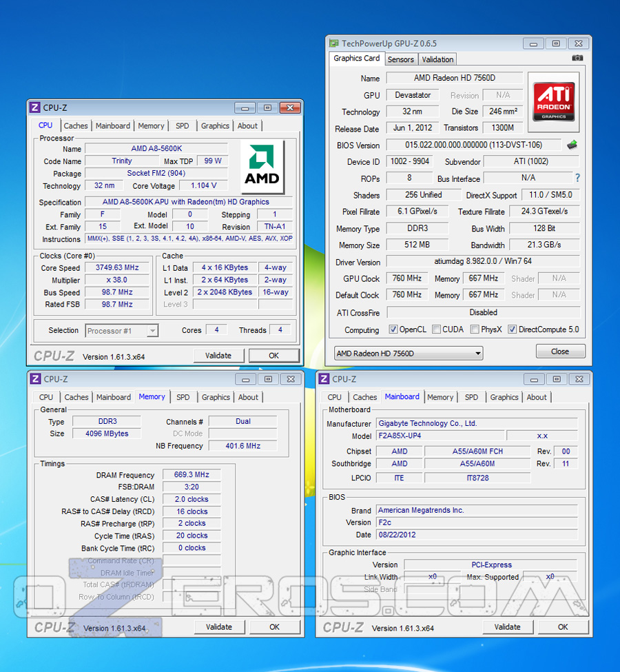
Task: Click the LPCIO model value IT8728
Action: point(477,478)
